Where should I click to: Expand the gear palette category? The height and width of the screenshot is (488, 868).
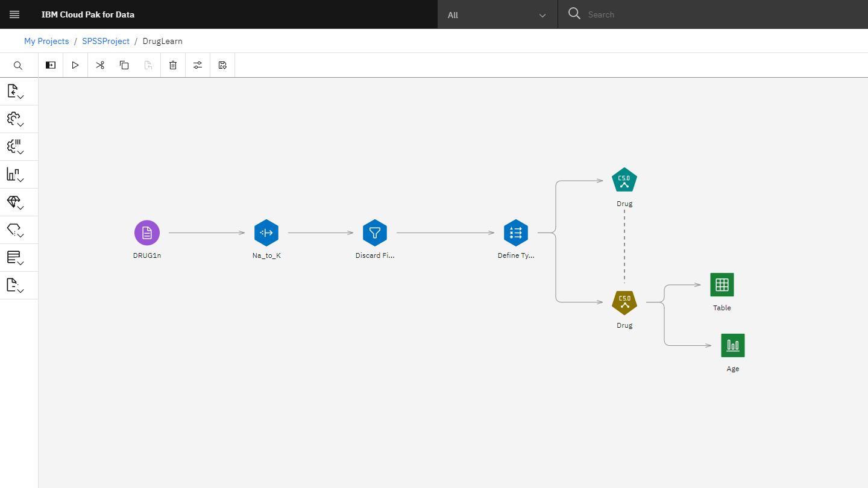[x=15, y=119]
